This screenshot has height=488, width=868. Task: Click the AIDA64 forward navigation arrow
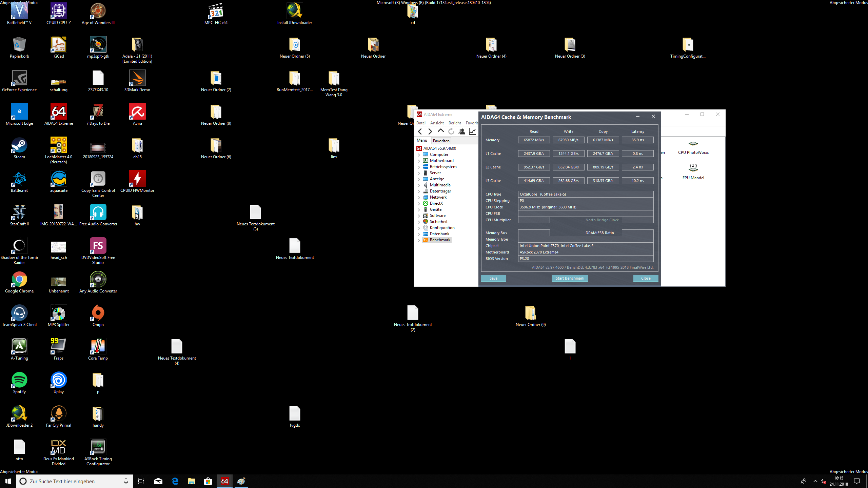coord(430,131)
